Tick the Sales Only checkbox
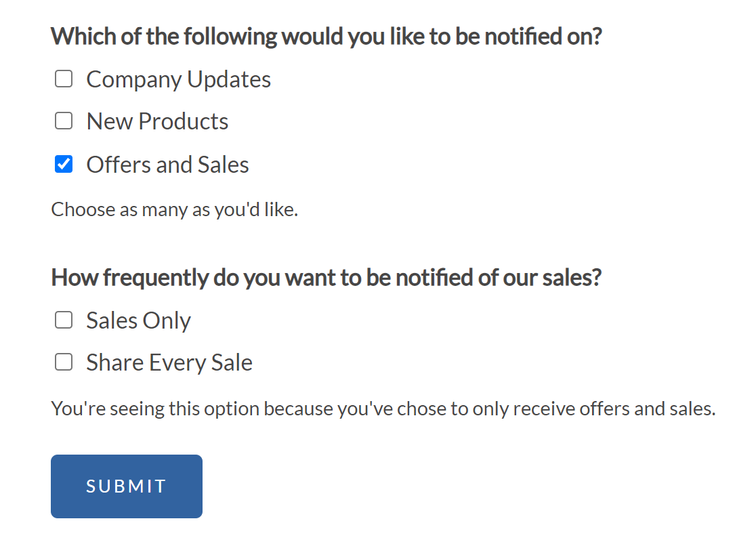 pos(64,320)
